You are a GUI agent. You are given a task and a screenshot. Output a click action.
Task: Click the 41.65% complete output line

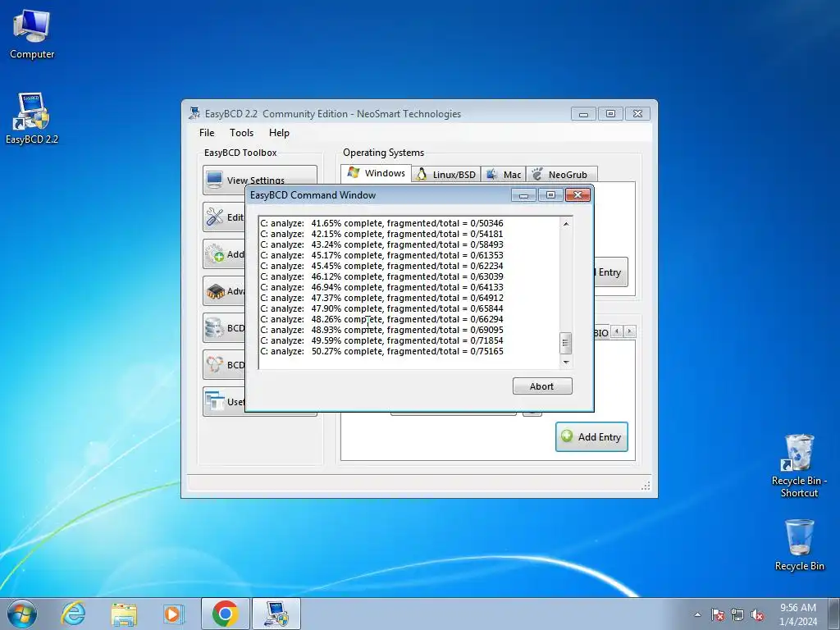click(x=381, y=223)
